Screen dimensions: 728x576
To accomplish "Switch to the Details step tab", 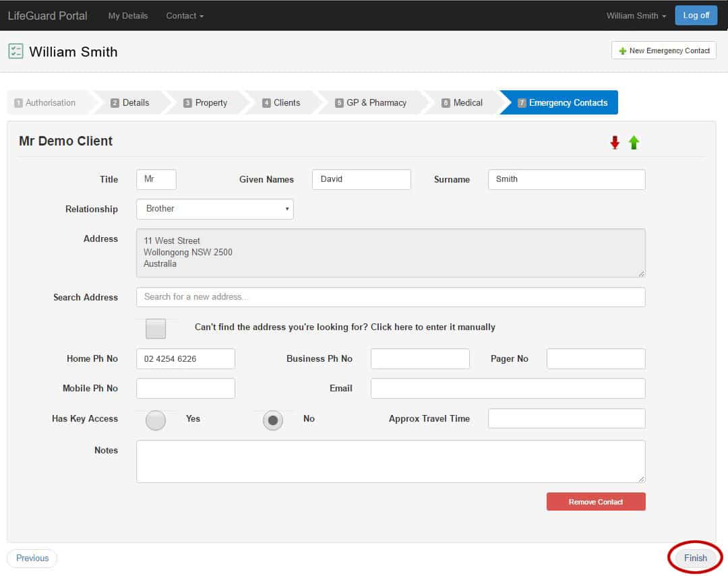I will [x=131, y=102].
